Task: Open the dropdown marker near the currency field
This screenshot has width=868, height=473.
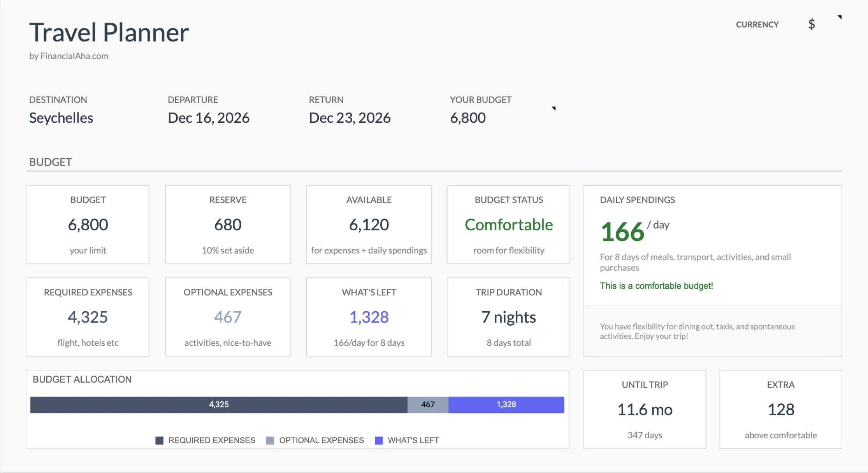Action: point(840,17)
